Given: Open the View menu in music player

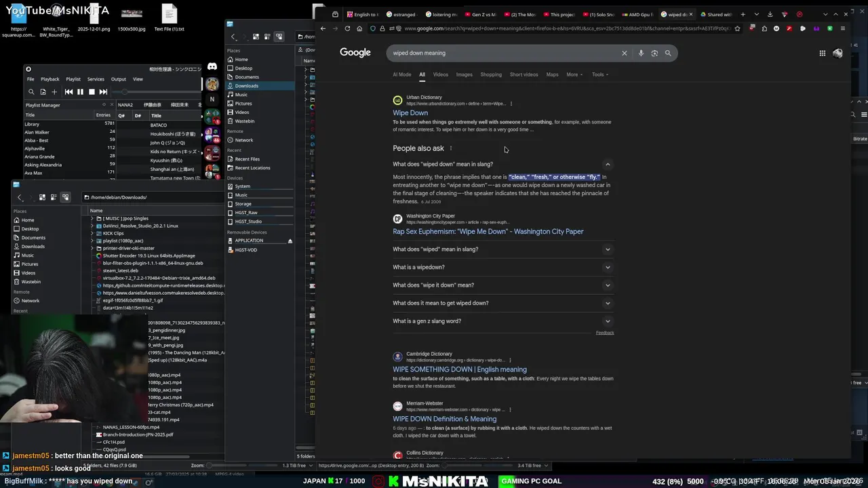Looking at the screenshot, I should coord(138,79).
